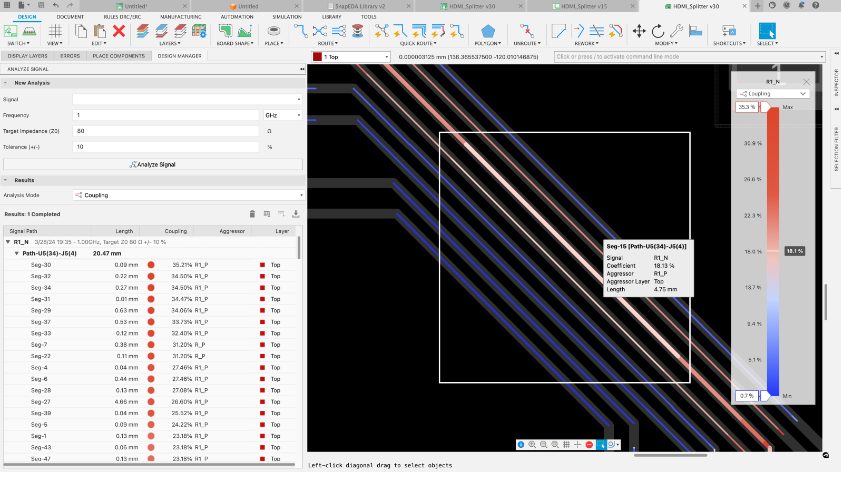Click the Place via icon

click(273, 31)
